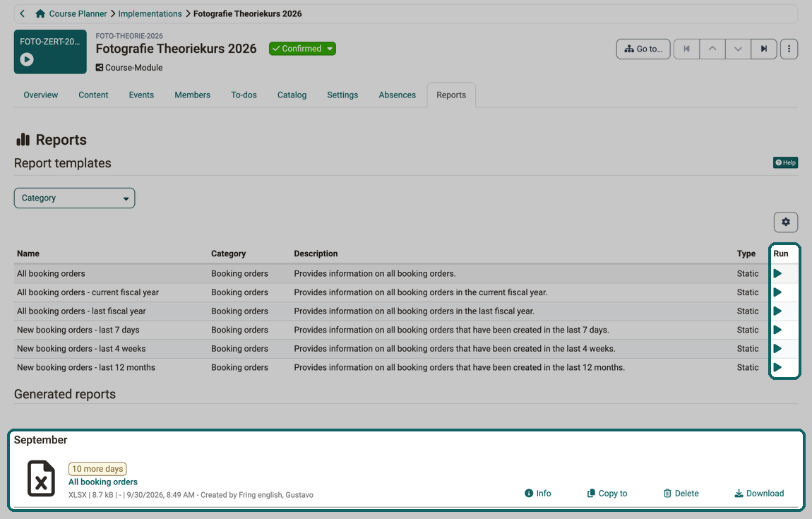Open the Go to... menu
Screen dimensions: 812x519
643,49
